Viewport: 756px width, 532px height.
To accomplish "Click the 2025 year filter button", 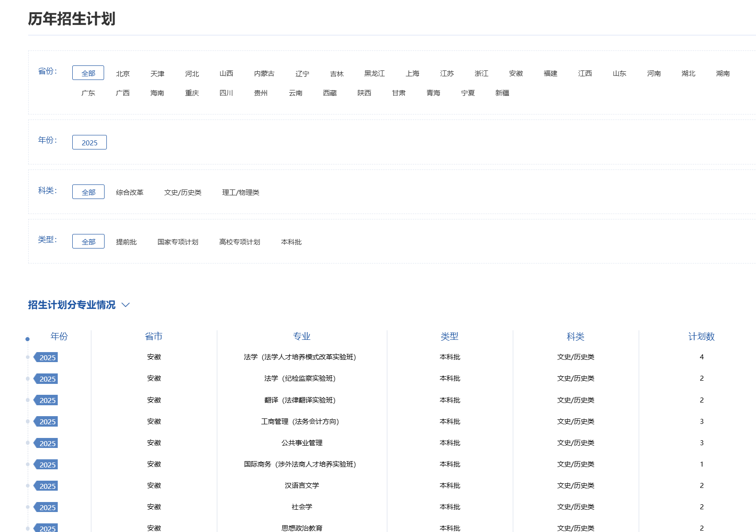I will [90, 143].
